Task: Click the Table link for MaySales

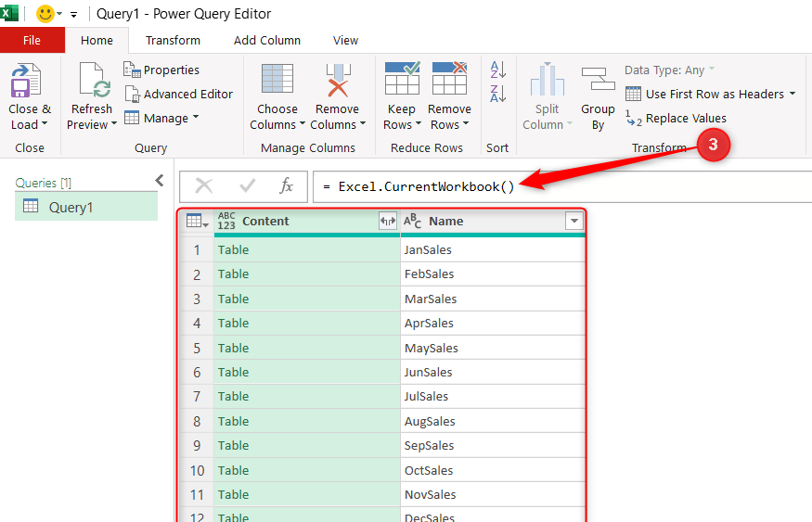Action: click(x=233, y=349)
